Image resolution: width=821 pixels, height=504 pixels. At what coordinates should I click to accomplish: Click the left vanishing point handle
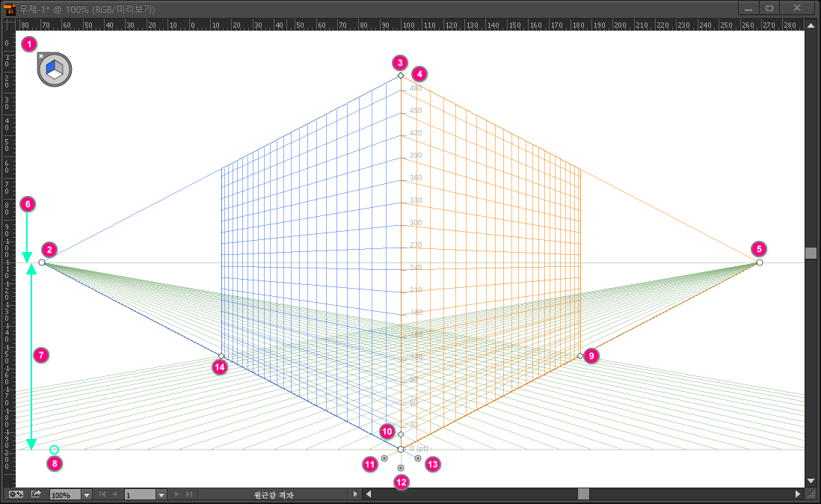coord(42,262)
